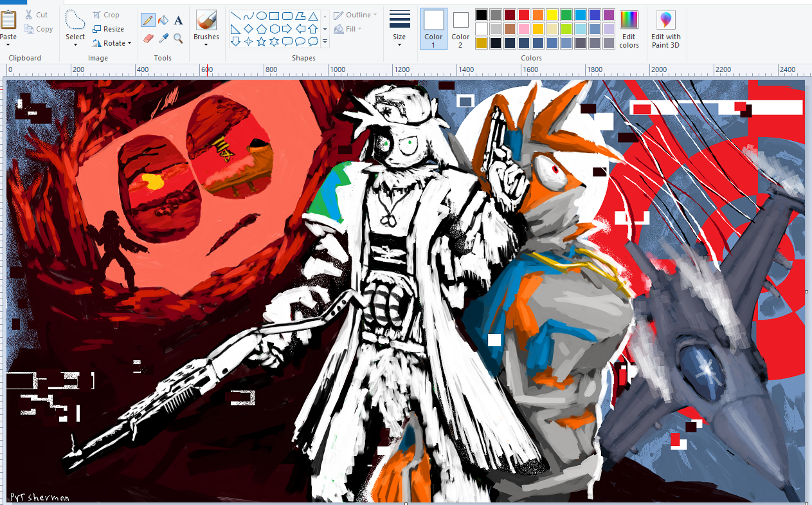Pick the black color swatch
Image resolution: width=812 pixels, height=505 pixels.
pos(482,15)
